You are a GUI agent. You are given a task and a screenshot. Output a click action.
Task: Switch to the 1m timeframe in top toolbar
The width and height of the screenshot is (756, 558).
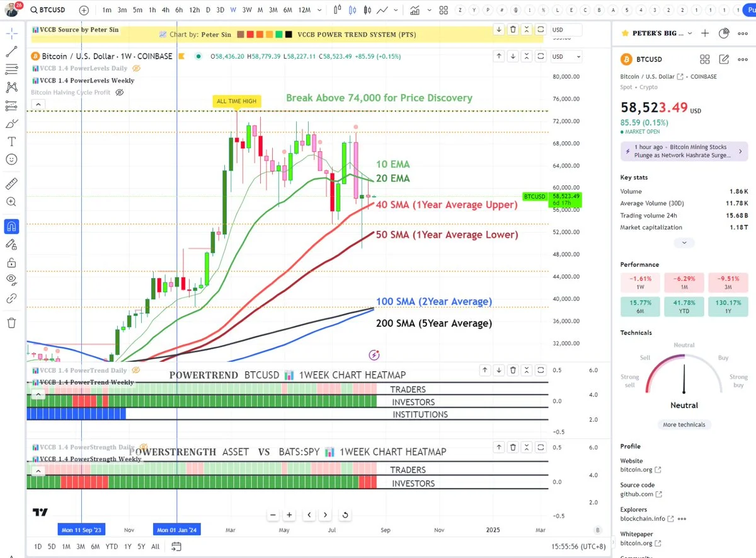[107, 10]
